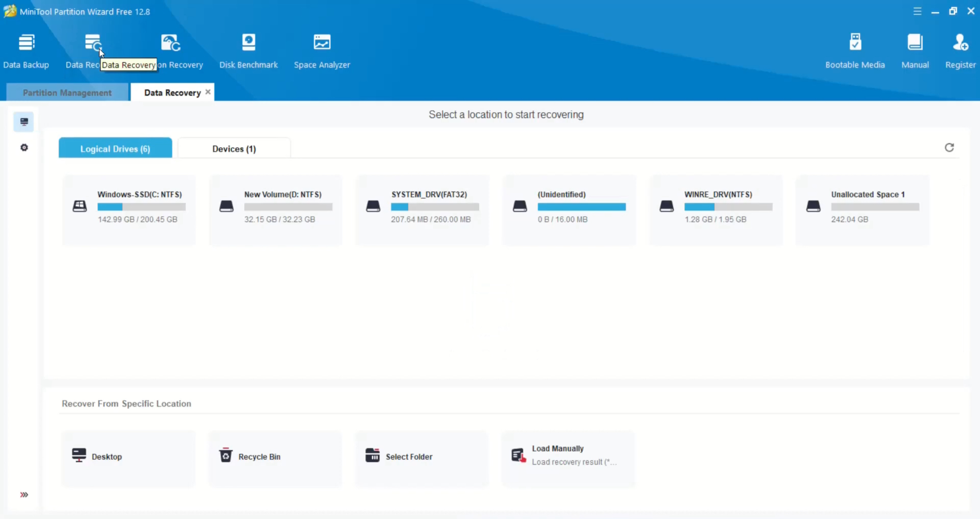Refresh the drive list
This screenshot has width=980, height=519.
coord(949,148)
